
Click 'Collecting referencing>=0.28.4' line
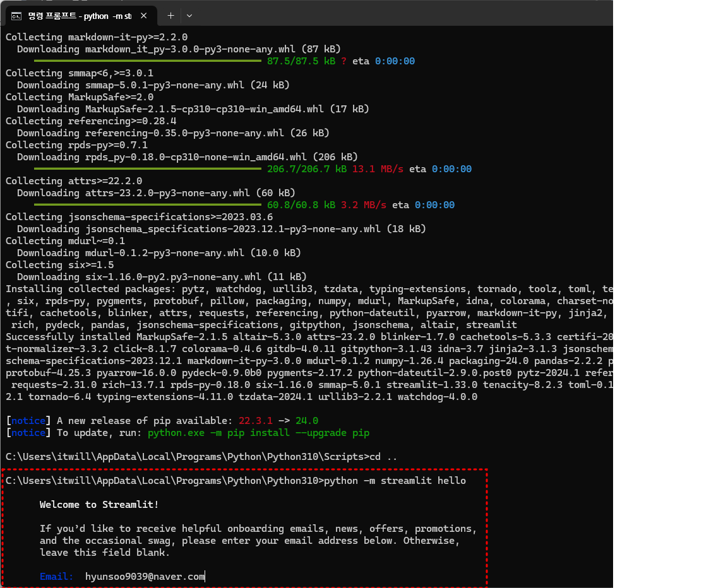point(91,121)
